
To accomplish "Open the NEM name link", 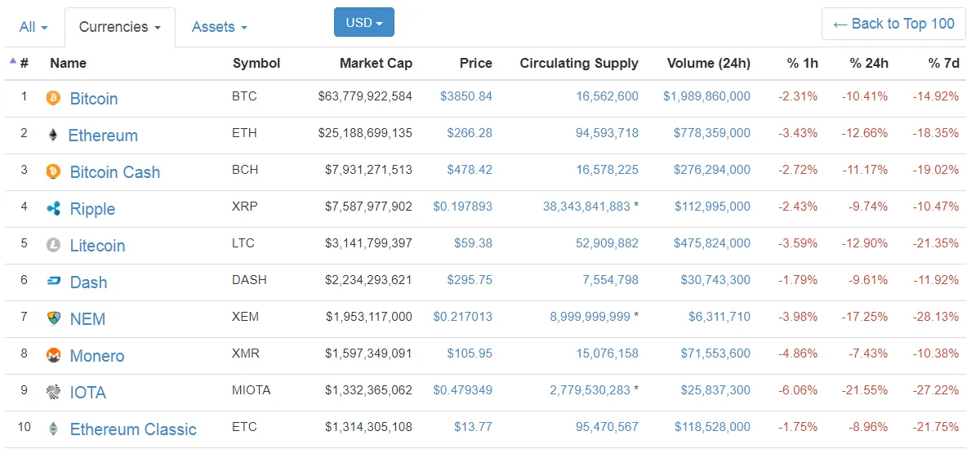I will [87, 319].
